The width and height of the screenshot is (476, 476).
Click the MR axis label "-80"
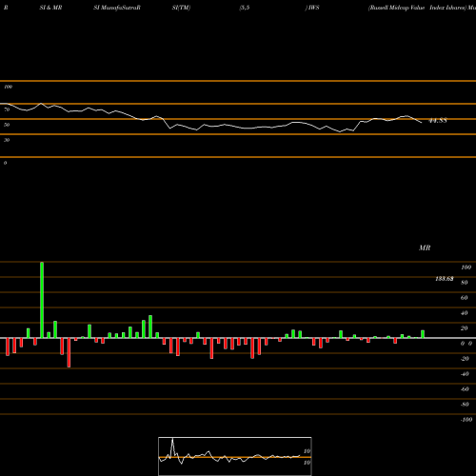coord(465,405)
